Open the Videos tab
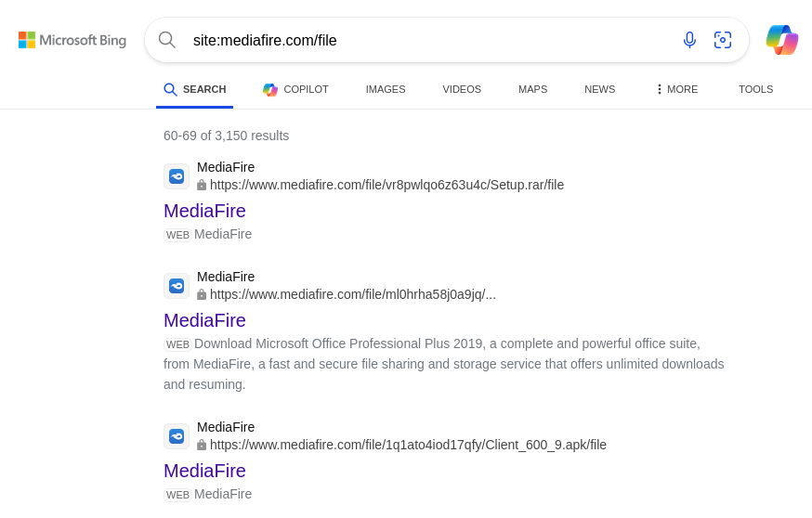812x518 pixels. 462,89
